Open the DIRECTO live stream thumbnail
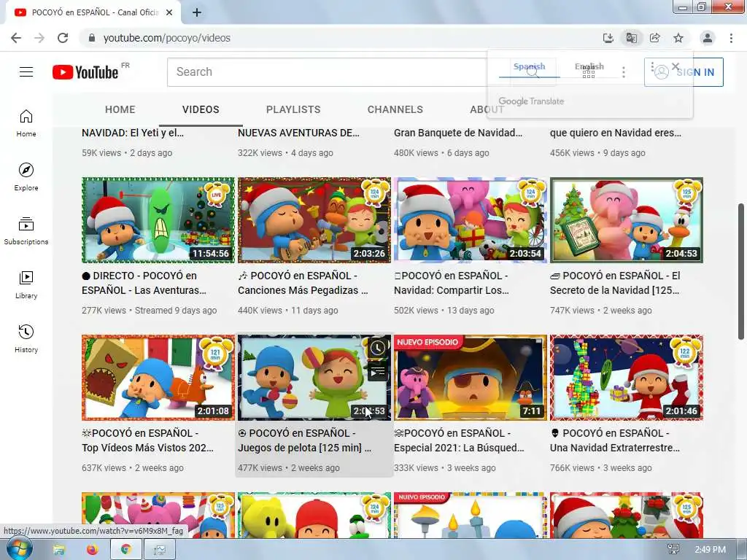Screen dimensions: 747x560 (158, 220)
